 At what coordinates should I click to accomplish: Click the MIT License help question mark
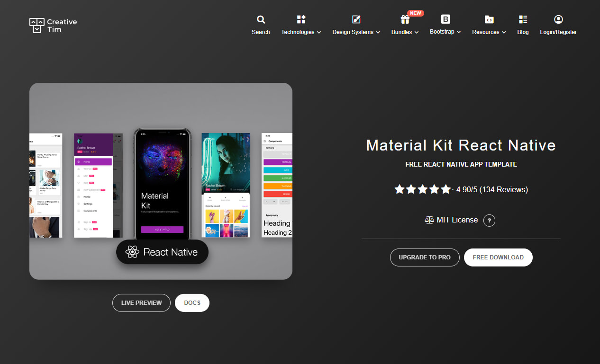(489, 220)
